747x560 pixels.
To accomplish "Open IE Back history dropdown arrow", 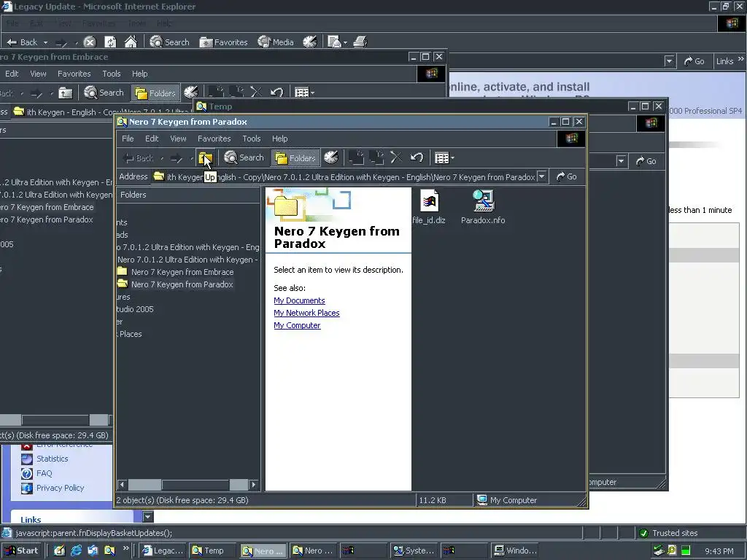I will pos(45,42).
